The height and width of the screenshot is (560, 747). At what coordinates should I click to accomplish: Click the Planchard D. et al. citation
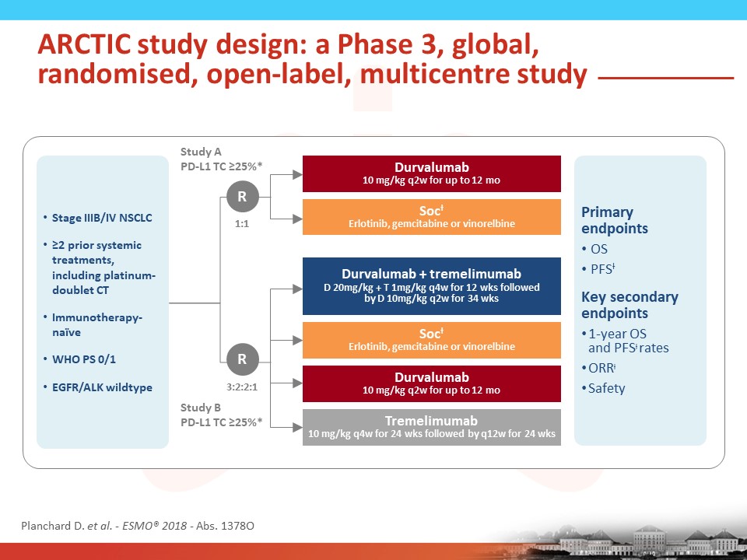[138, 526]
